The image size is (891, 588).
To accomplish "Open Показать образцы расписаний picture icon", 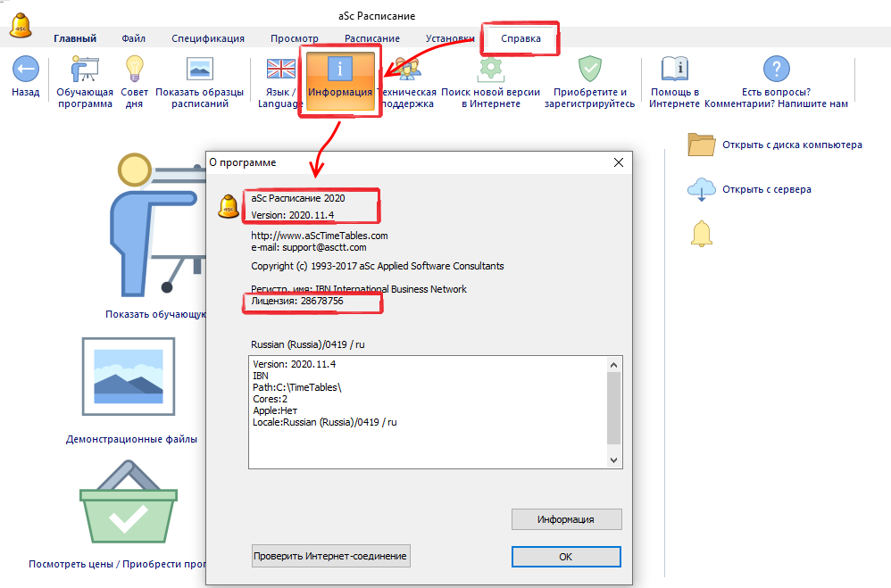I will (199, 70).
